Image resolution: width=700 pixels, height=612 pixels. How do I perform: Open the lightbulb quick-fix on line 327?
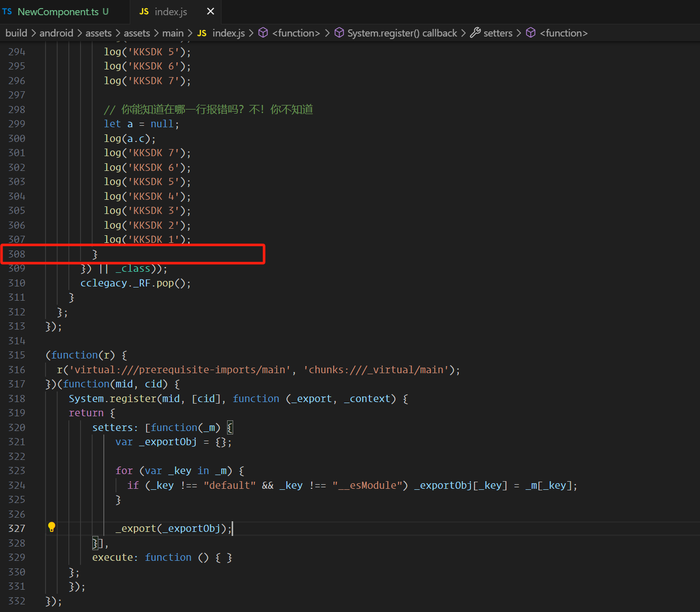[x=51, y=527]
